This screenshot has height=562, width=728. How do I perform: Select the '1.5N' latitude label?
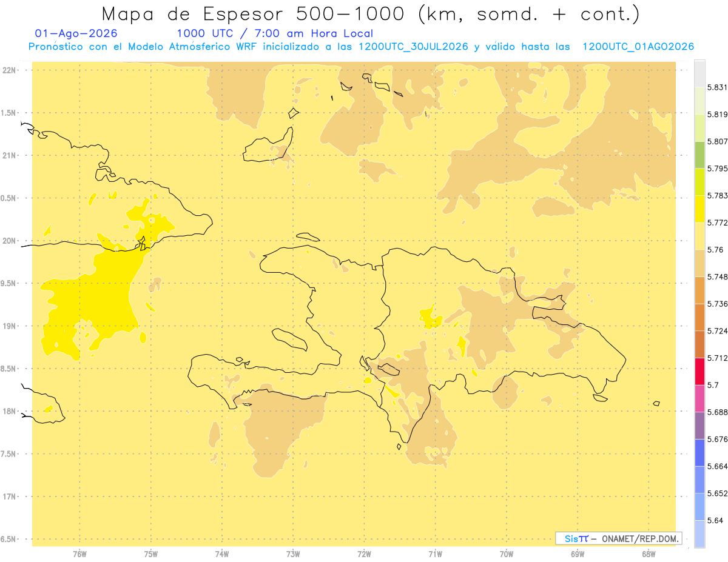(x=8, y=113)
